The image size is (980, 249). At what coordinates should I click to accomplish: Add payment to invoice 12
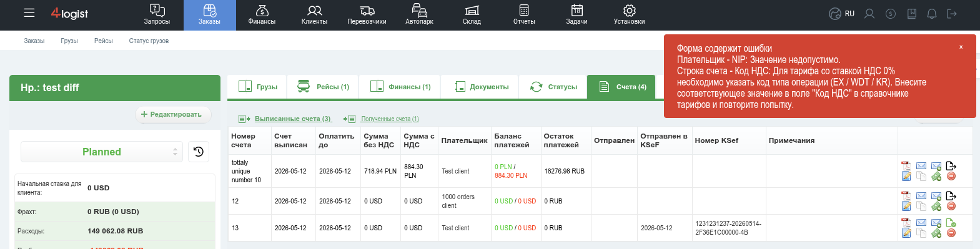coord(936,206)
